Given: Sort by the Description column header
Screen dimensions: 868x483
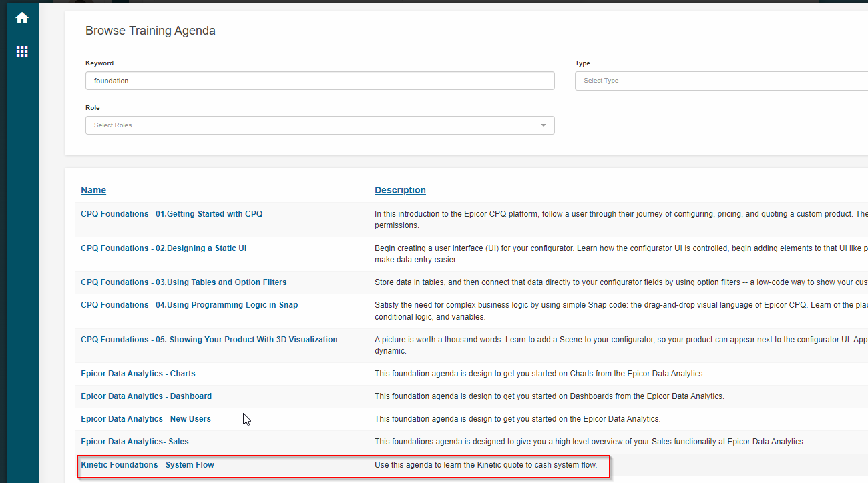Looking at the screenshot, I should click(400, 190).
